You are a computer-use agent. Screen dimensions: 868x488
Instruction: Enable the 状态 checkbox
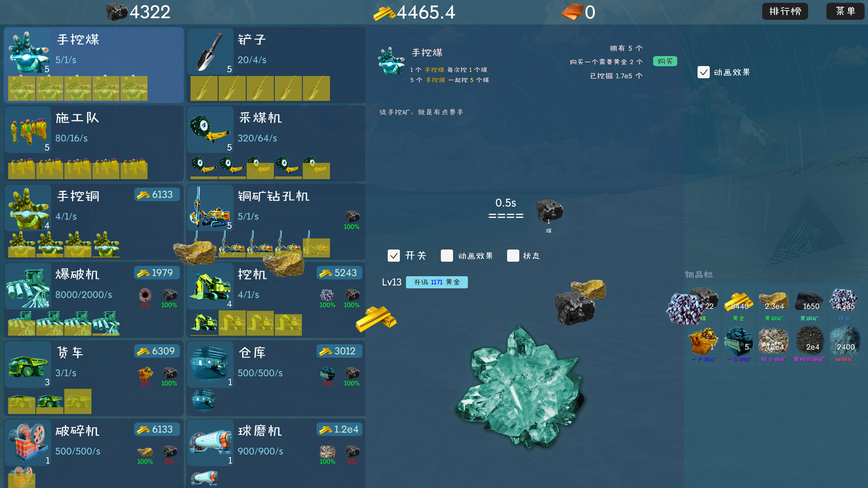[513, 256]
